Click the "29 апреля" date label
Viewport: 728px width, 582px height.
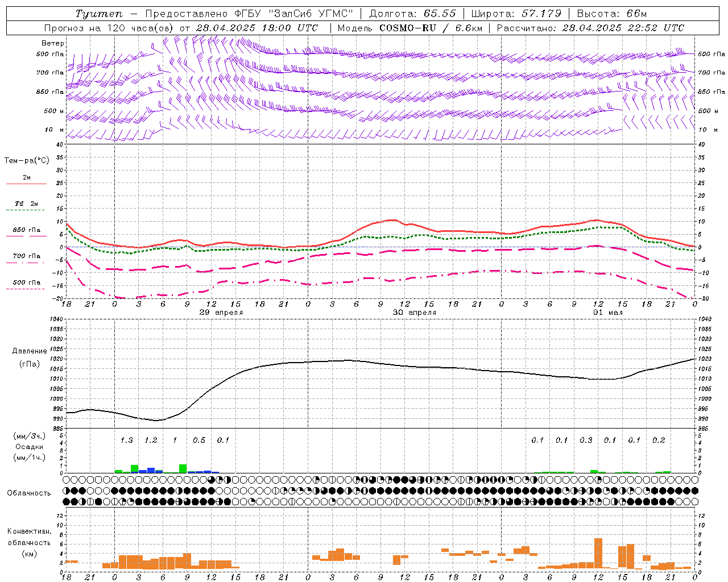point(221,313)
